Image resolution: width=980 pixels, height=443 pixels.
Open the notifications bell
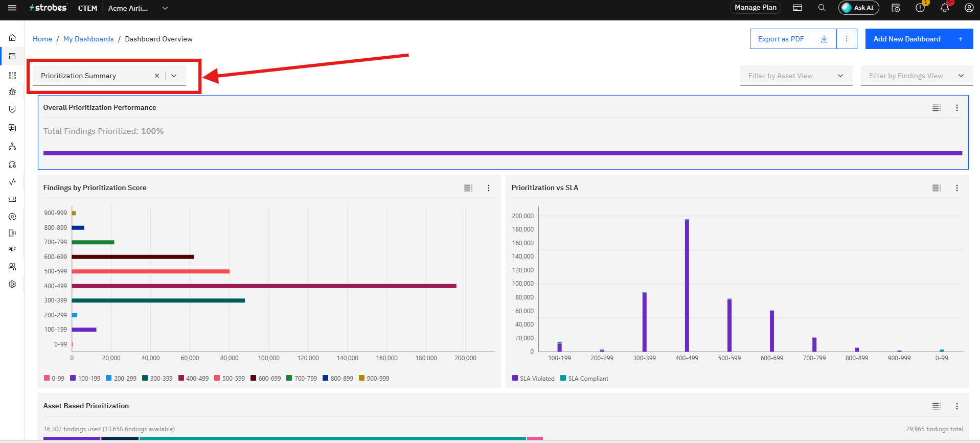click(945, 8)
